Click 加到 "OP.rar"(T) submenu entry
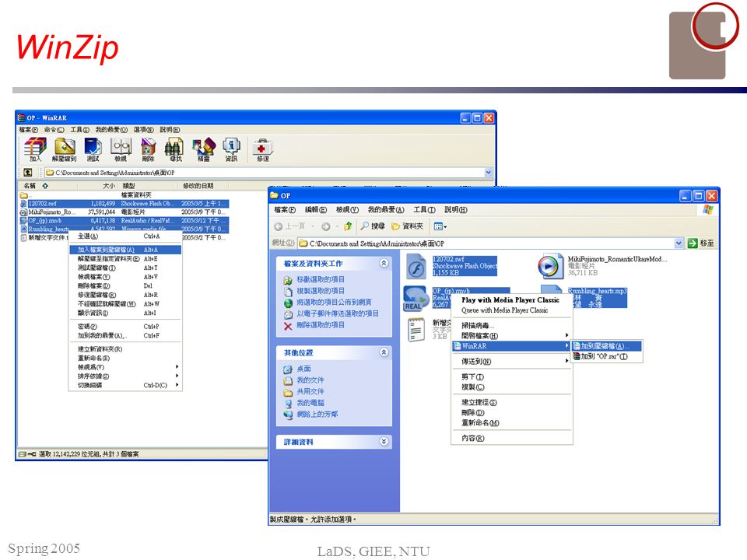Image resolution: width=747 pixels, height=560 pixels. [x=606, y=356]
